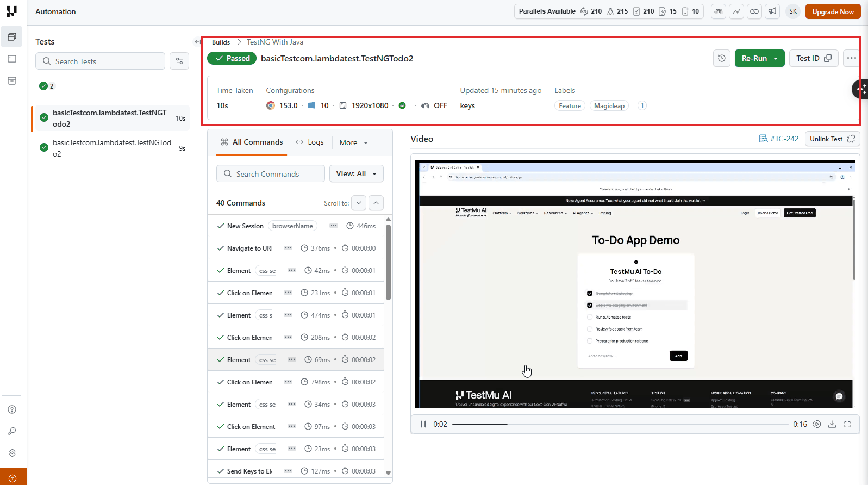Viewport: 868px width, 485px height.
Task: Select the Click on Element command taking 798ms
Action: pos(296,382)
